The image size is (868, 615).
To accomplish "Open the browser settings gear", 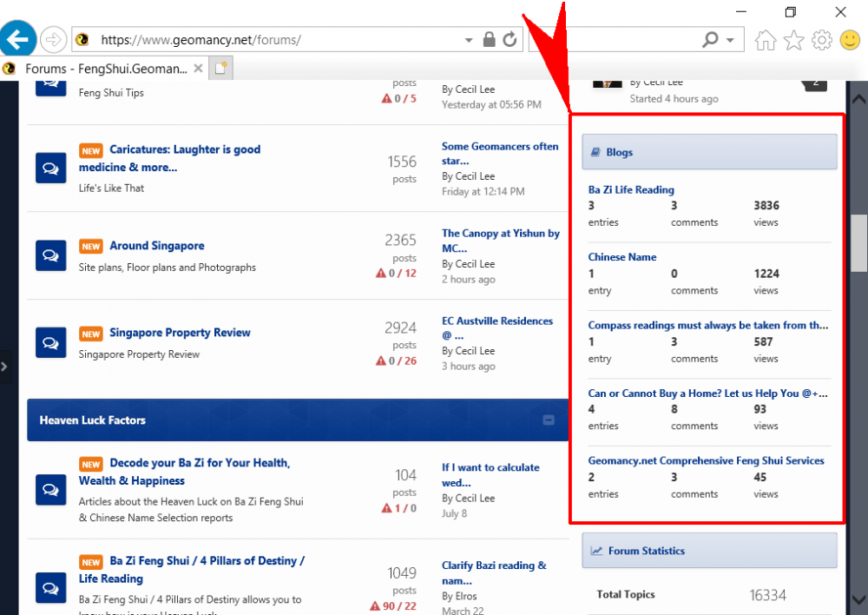I will coord(821,40).
